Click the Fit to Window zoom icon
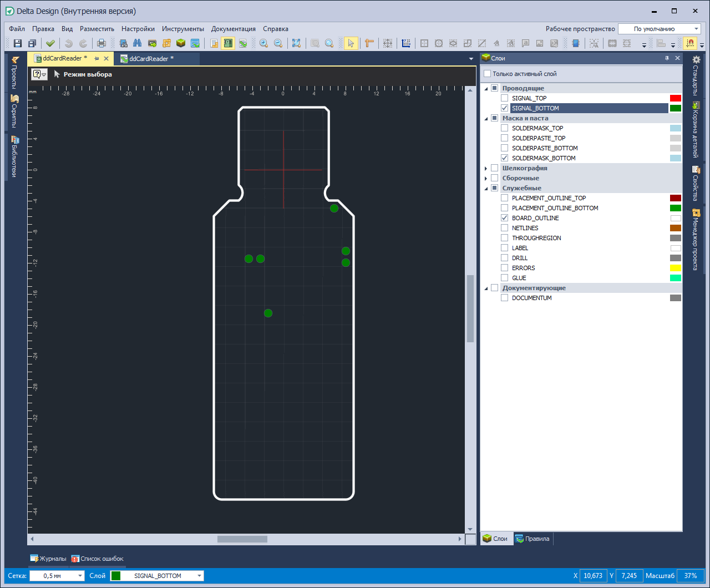 [296, 43]
